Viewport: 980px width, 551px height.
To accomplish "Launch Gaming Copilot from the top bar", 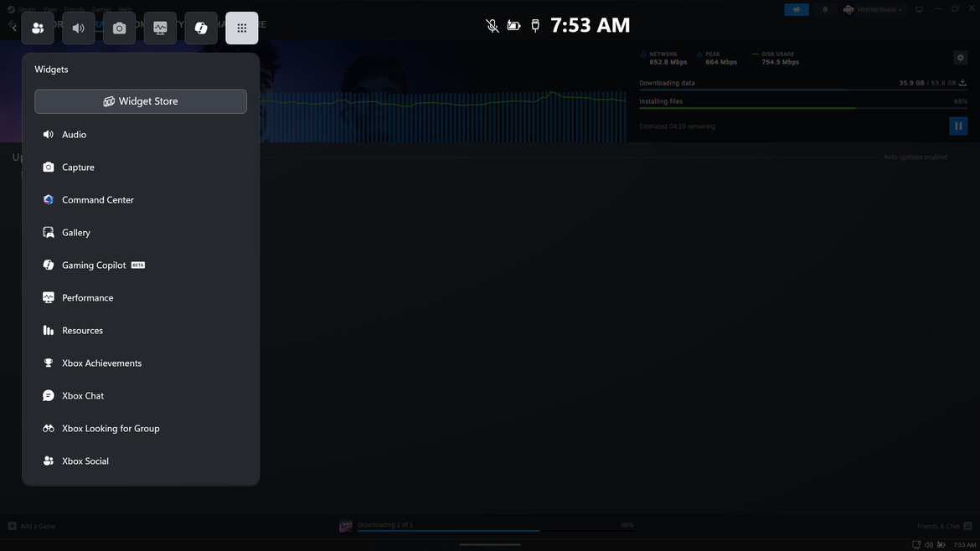I will click(201, 28).
